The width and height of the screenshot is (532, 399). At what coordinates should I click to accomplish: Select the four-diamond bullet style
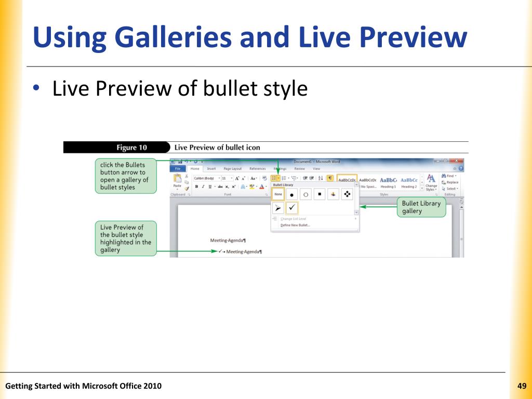tap(347, 194)
